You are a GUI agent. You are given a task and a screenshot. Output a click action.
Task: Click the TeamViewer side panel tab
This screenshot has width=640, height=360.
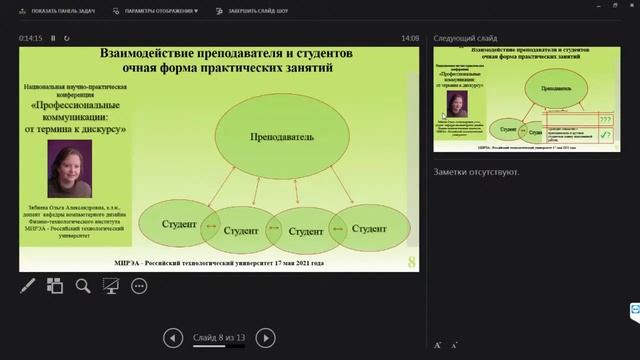click(635, 312)
